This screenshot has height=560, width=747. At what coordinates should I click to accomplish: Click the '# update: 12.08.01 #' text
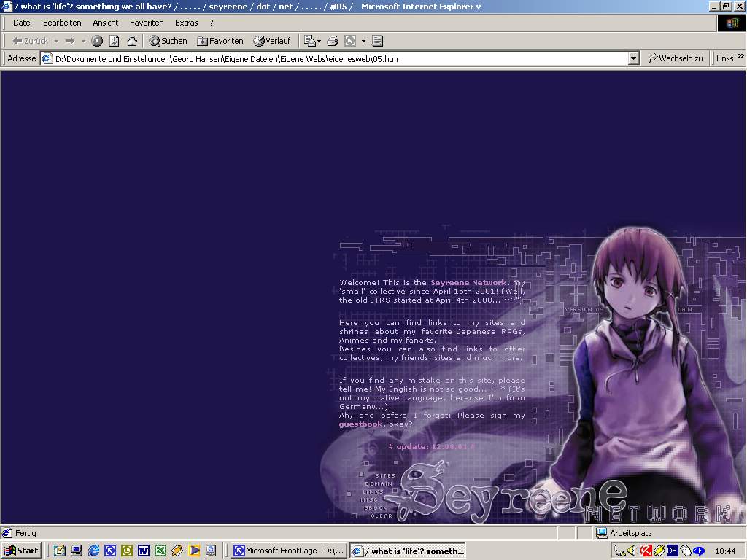pyautogui.click(x=432, y=447)
